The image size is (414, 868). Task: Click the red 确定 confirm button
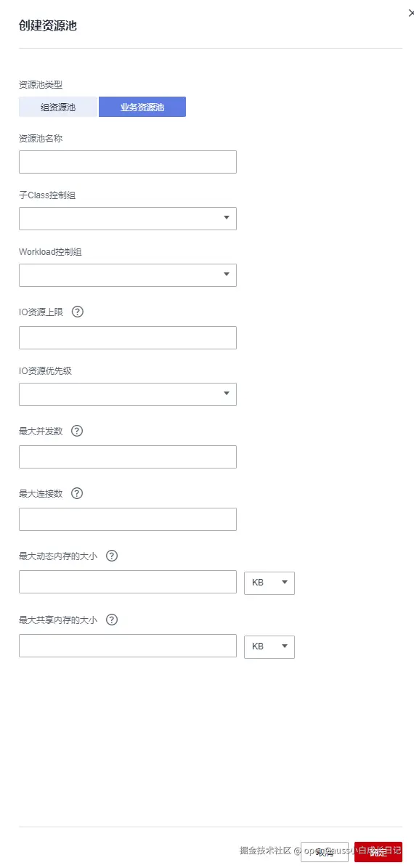[x=378, y=852]
